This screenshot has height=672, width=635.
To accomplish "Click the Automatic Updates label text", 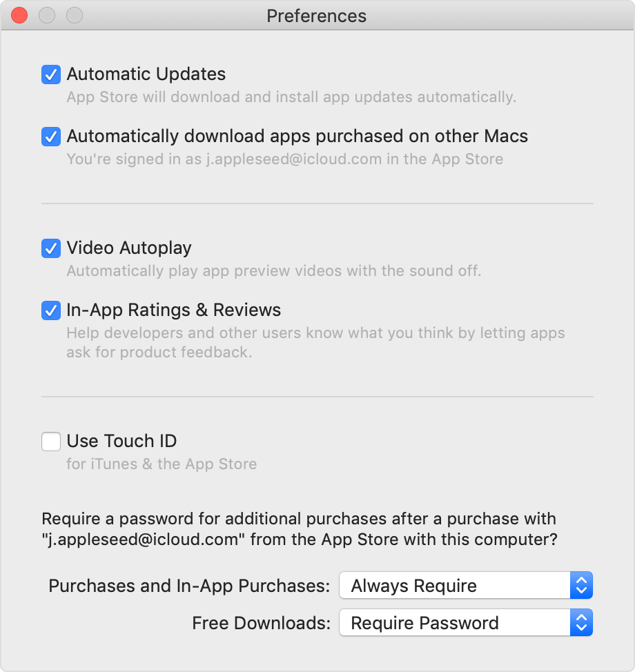I will pyautogui.click(x=146, y=74).
